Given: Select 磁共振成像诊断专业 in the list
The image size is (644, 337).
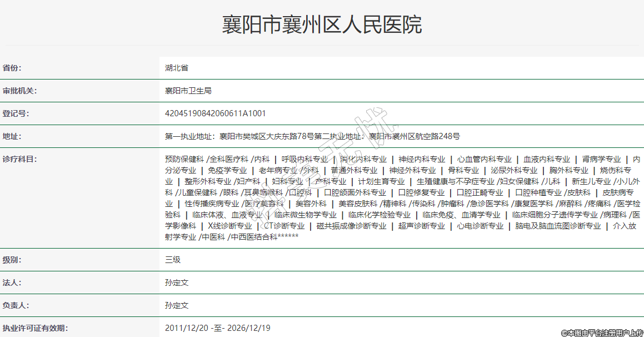Looking at the screenshot, I should [351, 226].
